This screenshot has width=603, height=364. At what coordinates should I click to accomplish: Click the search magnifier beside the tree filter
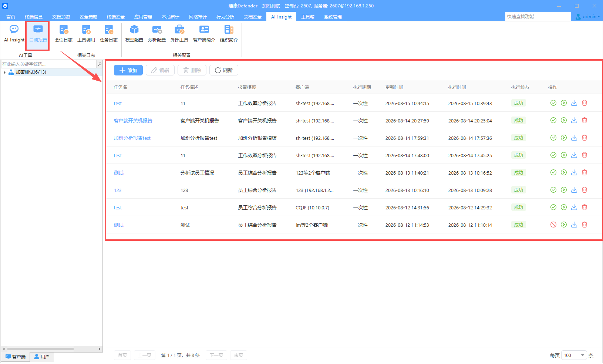[x=99, y=64]
